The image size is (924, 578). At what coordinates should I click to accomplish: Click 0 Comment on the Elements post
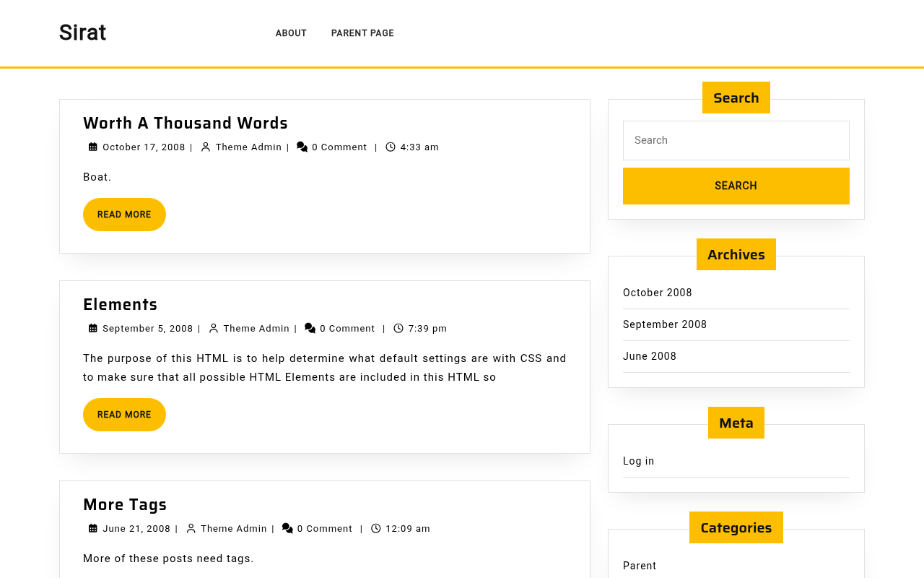347,329
